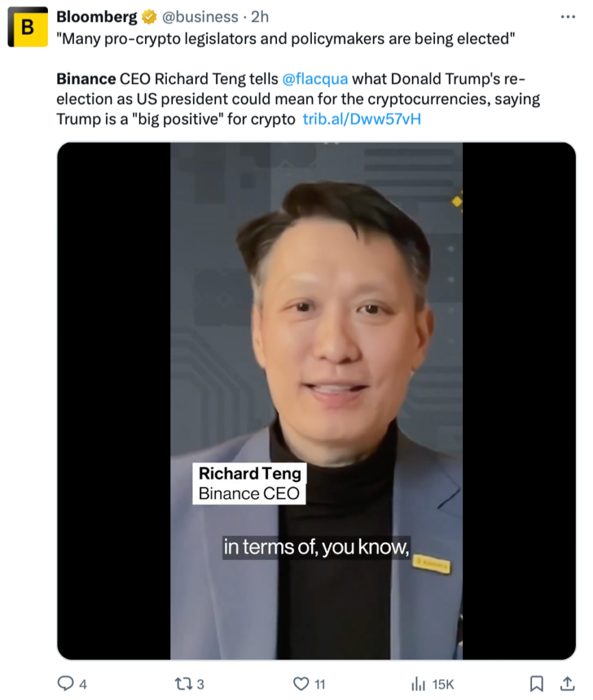593x700 pixels.
Task: Click the Richard Teng name caption overlay
Action: 249,473
